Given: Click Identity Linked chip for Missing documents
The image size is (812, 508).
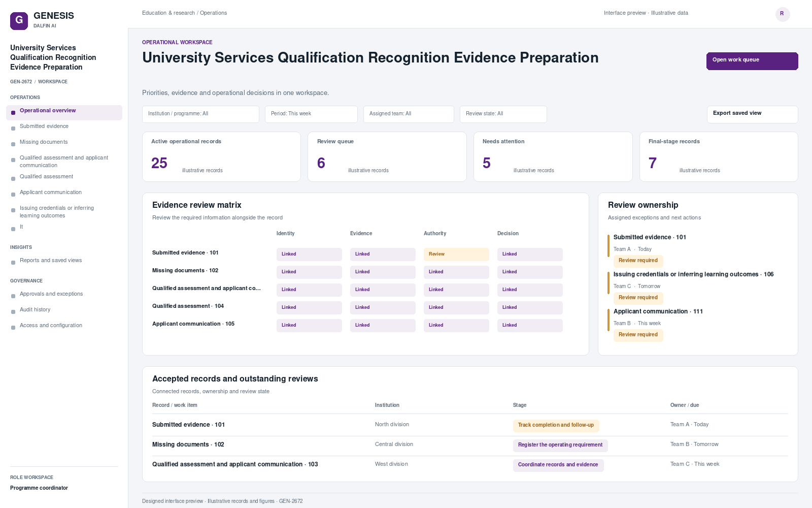Looking at the screenshot, I should [x=309, y=272].
